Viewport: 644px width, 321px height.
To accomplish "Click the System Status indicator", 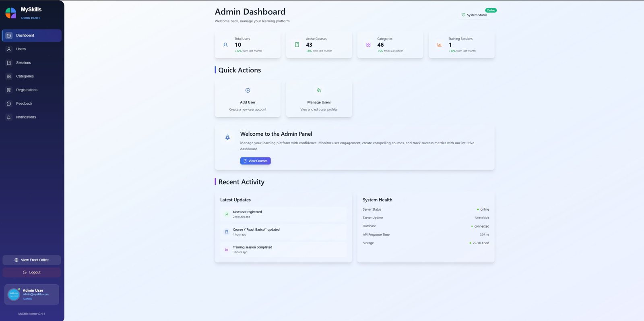I will 475,15.
